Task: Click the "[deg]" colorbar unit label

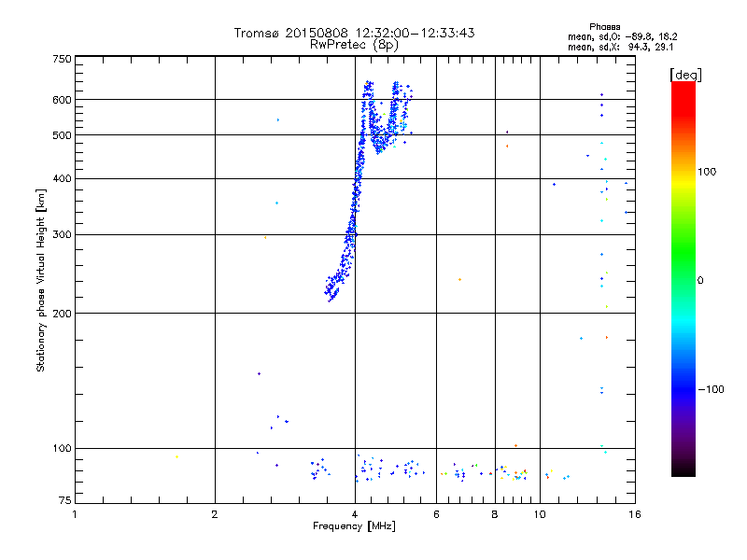Action: pos(685,75)
